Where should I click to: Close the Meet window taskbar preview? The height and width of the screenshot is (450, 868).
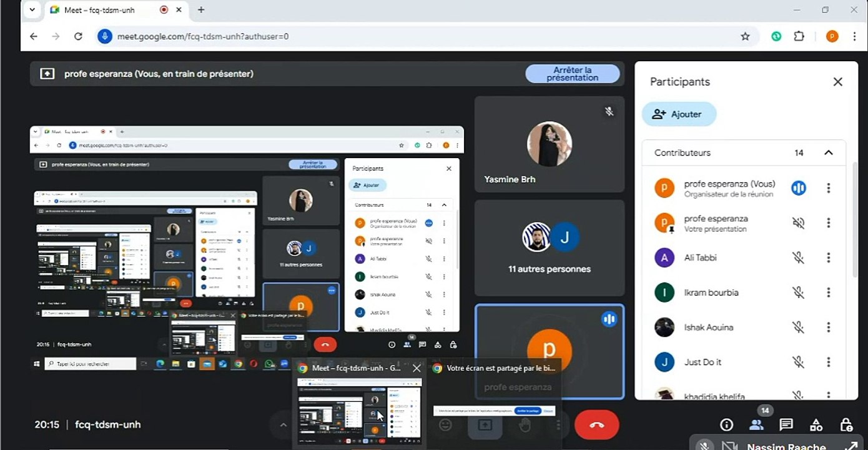tap(417, 368)
